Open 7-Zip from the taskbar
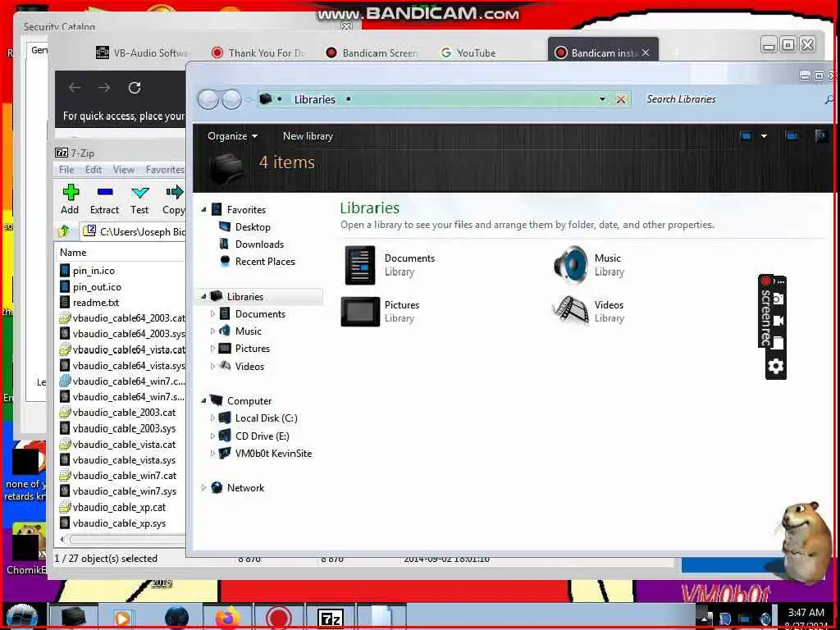 (x=330, y=619)
